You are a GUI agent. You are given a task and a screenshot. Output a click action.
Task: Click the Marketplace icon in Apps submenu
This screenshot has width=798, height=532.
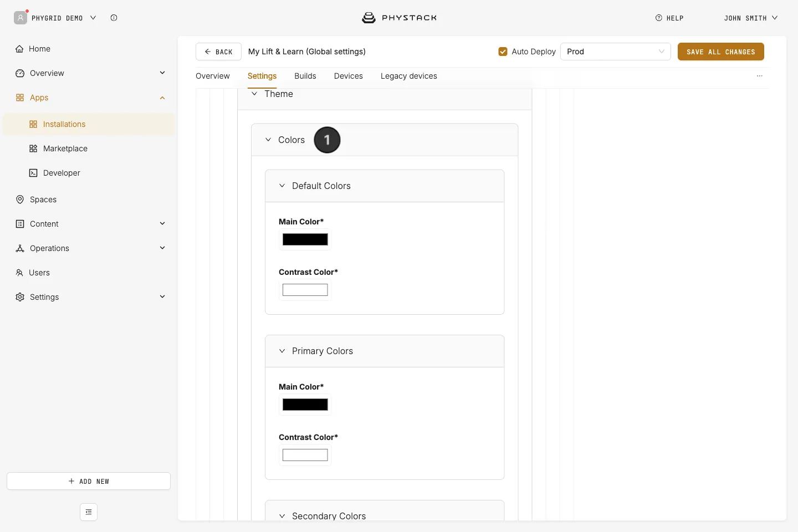pos(33,149)
